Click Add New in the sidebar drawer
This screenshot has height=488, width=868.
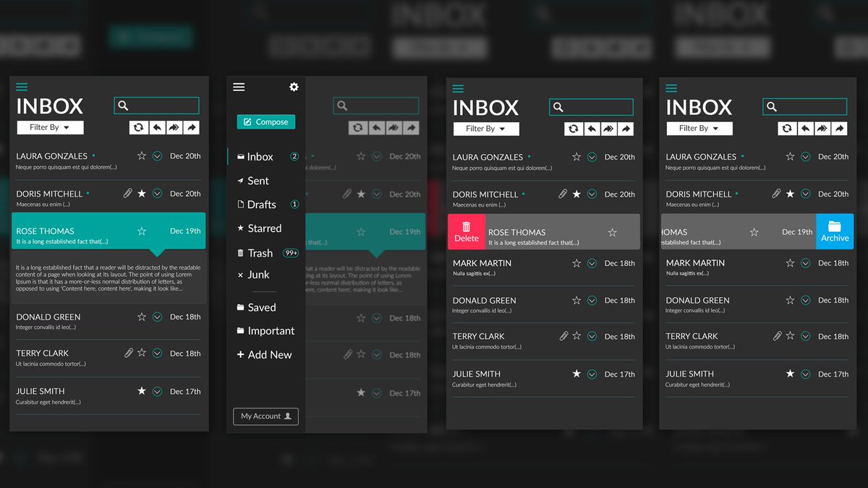click(x=264, y=355)
